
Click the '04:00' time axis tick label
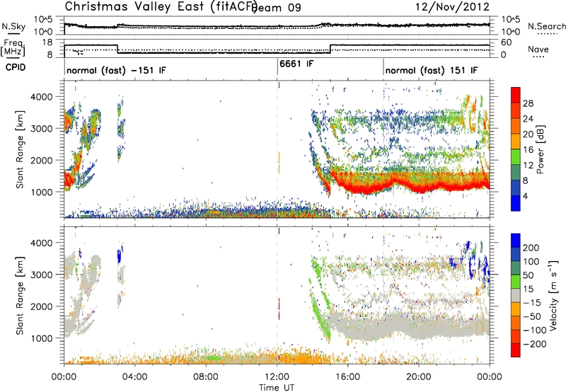point(135,377)
